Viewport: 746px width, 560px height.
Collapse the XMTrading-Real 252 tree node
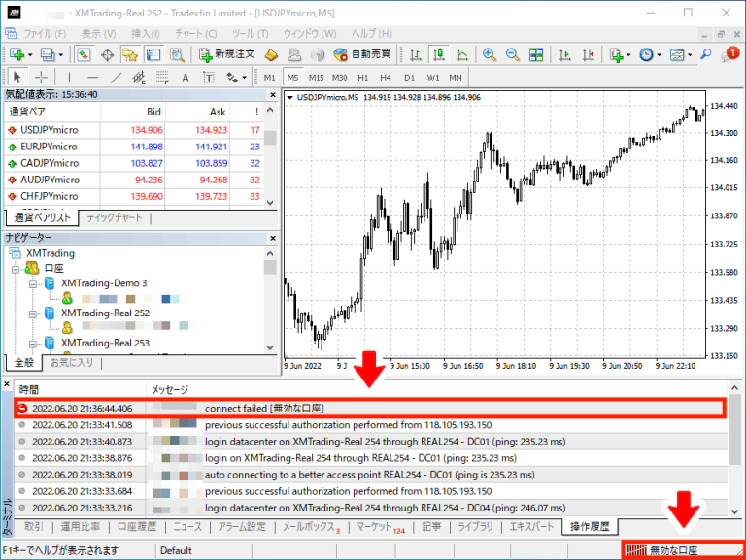click(33, 313)
